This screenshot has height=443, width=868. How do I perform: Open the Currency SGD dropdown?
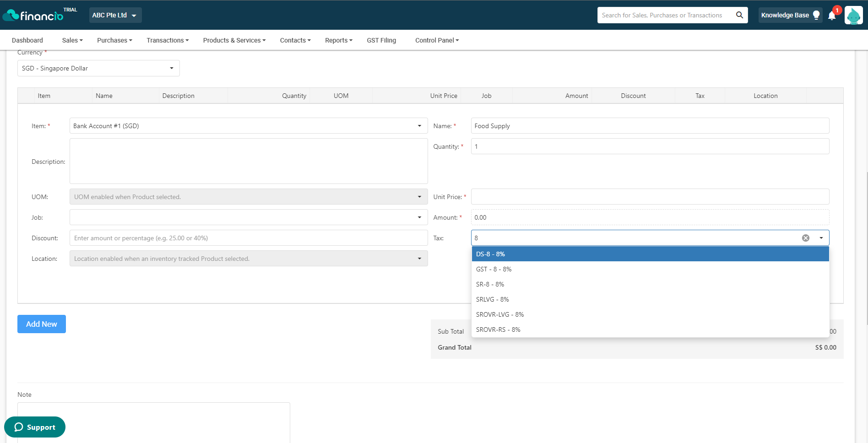coord(98,68)
